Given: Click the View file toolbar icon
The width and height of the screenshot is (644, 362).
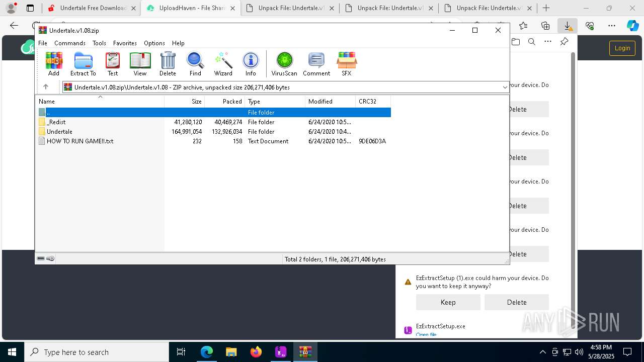Looking at the screenshot, I should (x=140, y=64).
